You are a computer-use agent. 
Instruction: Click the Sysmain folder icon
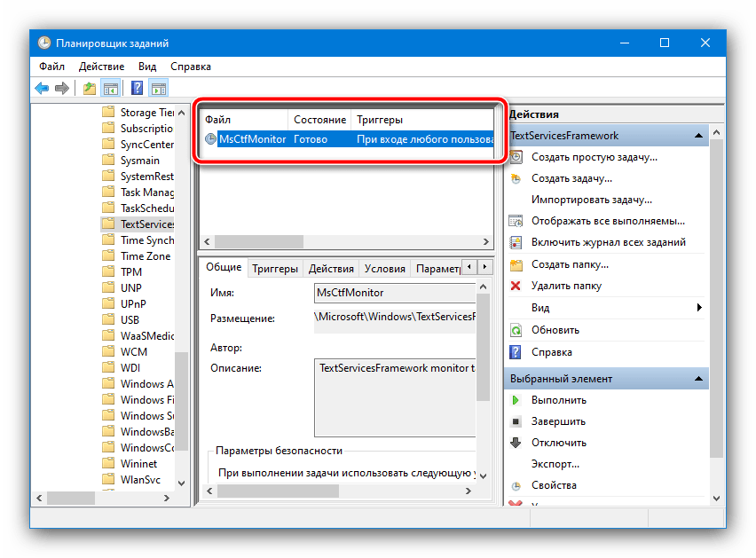coord(108,160)
